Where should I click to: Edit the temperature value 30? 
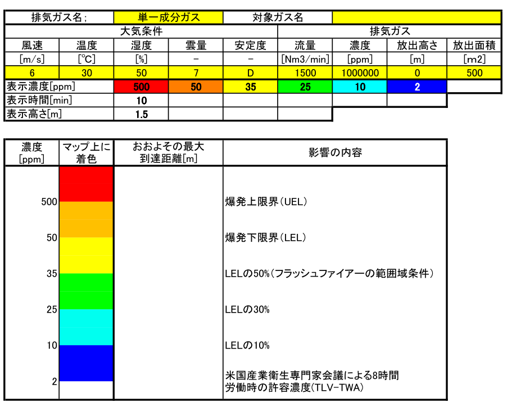pyautogui.click(x=87, y=73)
